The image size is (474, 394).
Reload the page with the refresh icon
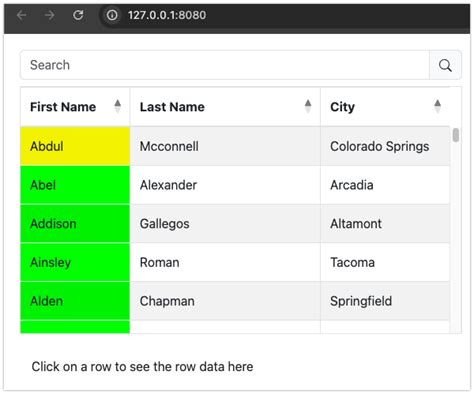78,15
